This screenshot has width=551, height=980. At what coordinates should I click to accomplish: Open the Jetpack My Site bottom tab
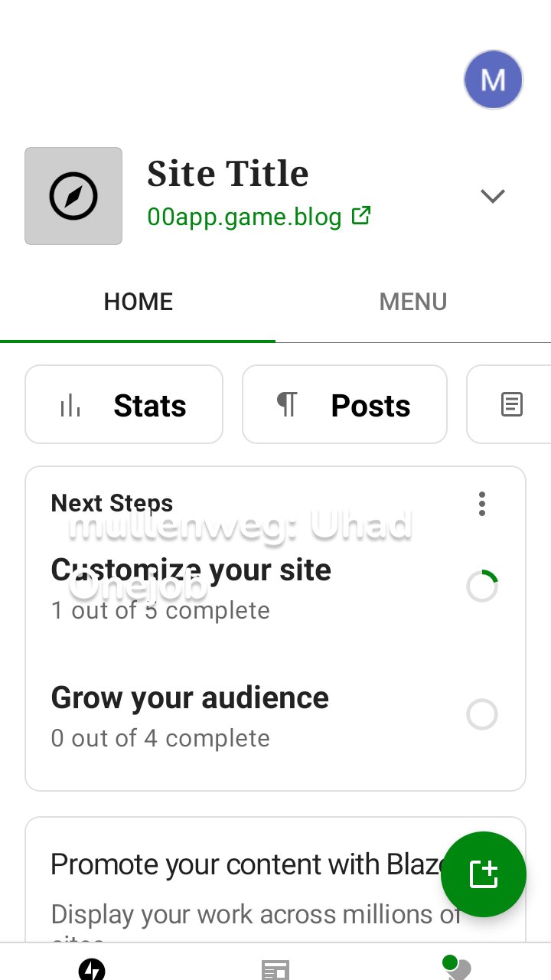point(92,969)
